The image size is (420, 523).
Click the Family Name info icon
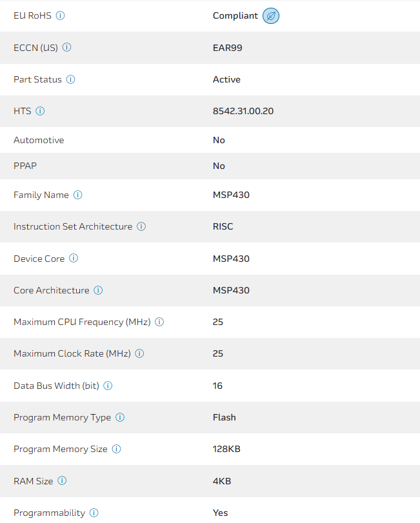click(78, 195)
